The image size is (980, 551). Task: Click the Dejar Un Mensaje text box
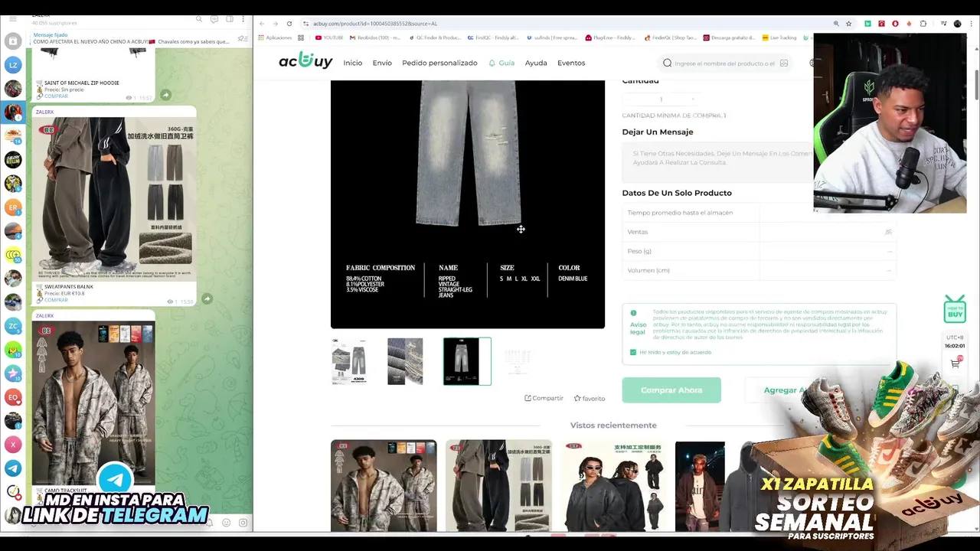click(x=717, y=162)
